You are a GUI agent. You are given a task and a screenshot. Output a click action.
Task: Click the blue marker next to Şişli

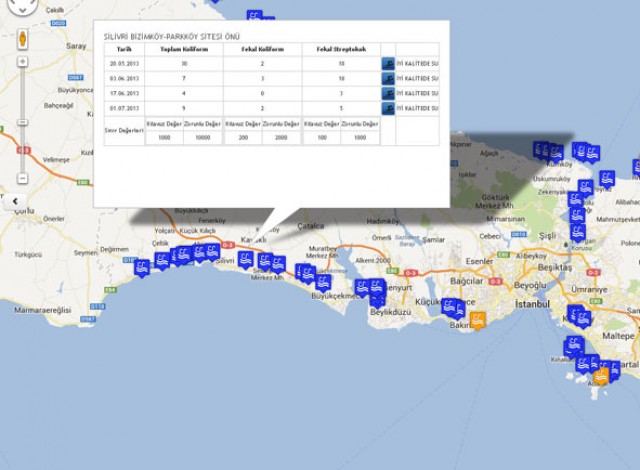tap(577, 232)
